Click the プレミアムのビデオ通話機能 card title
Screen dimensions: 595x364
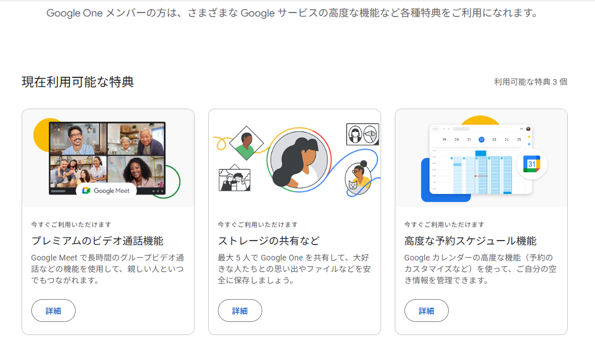pos(97,241)
